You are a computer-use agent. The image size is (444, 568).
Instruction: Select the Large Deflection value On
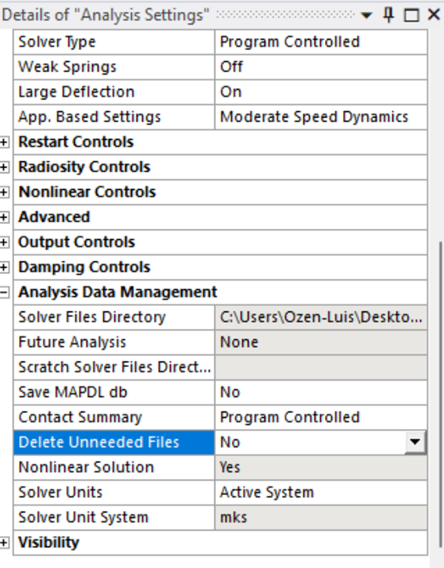[321, 92]
